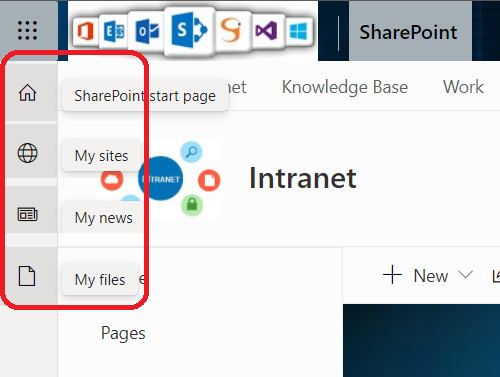Click the orange SharePoint Designer logo
500x377 pixels.
click(x=231, y=31)
